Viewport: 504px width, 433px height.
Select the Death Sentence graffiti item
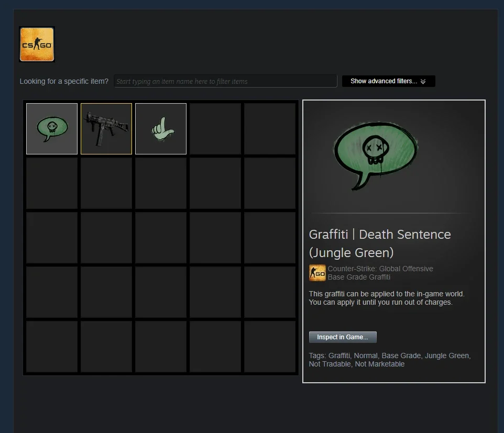[52, 129]
